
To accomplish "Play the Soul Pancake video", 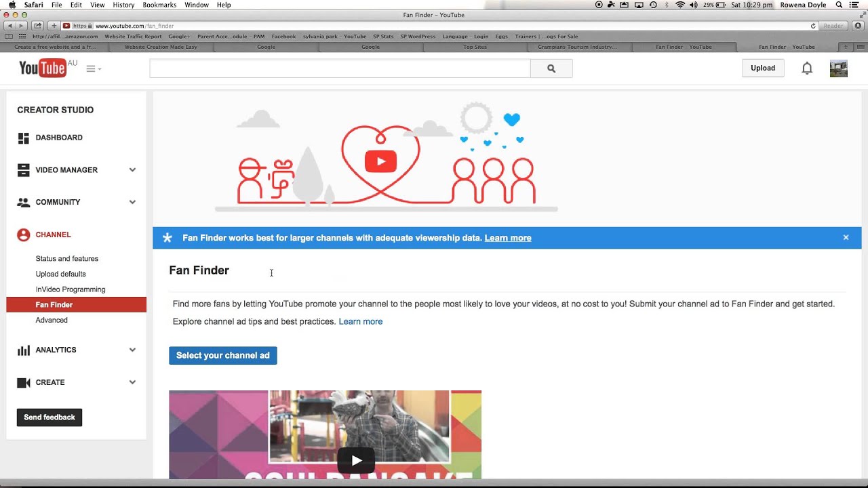I will (x=357, y=461).
